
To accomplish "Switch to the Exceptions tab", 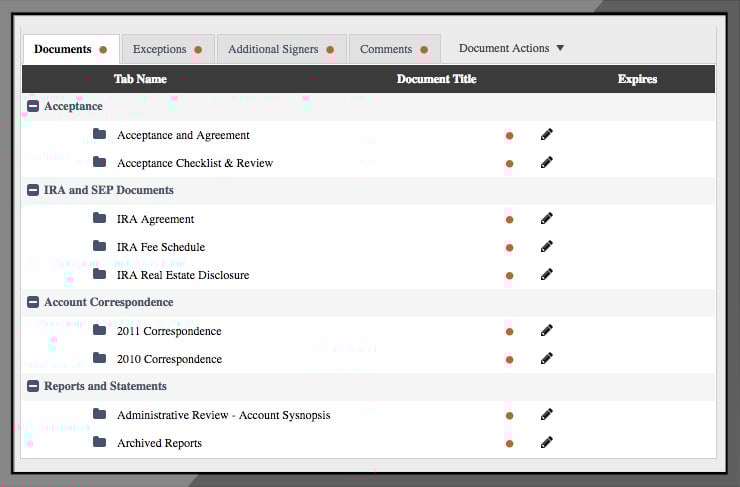I will [x=167, y=49].
